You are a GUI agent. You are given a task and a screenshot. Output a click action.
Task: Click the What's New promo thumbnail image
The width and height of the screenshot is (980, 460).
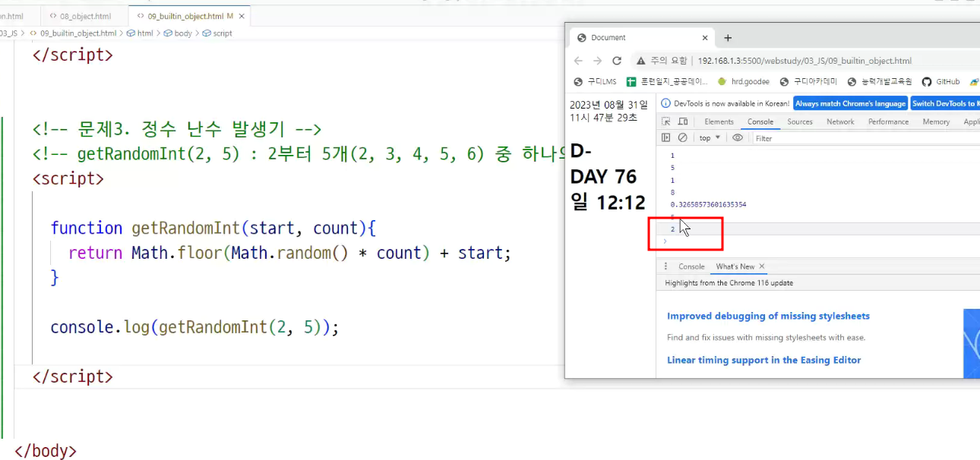point(972,343)
